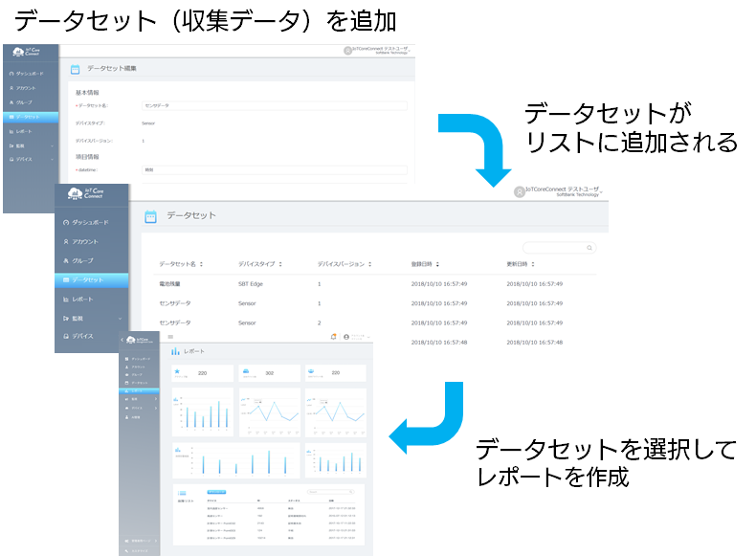
Task: Open middle line chart thumbnail in report window
Action: point(270,412)
